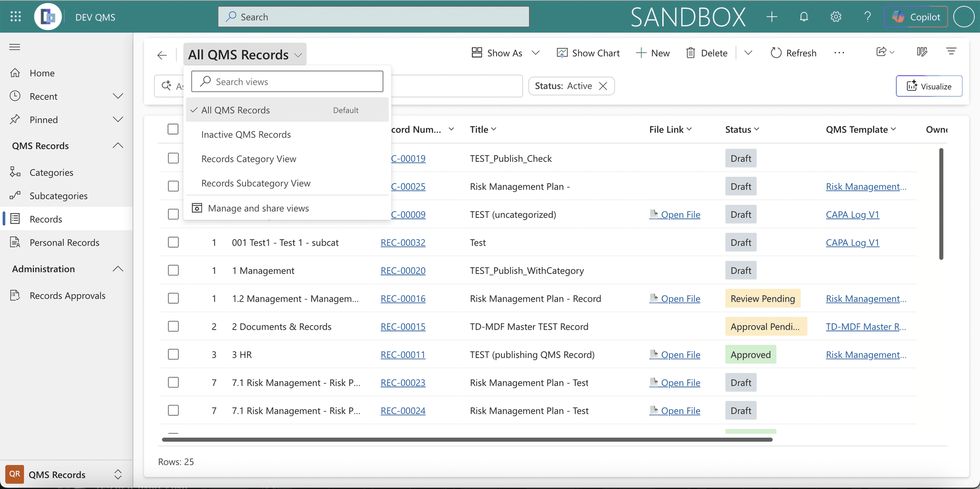Expand the Show As dropdown arrow
Image resolution: width=980 pixels, height=489 pixels.
[x=536, y=53]
